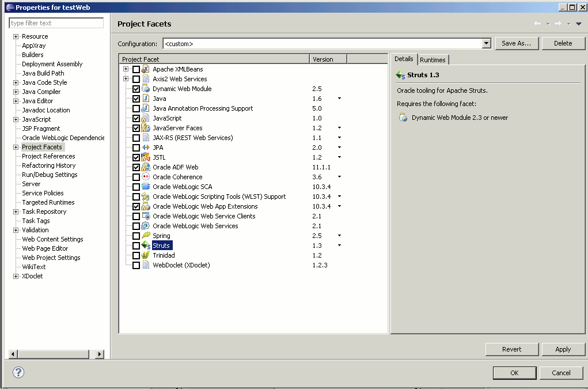Open the Configuration combo box dropdown

(x=487, y=44)
